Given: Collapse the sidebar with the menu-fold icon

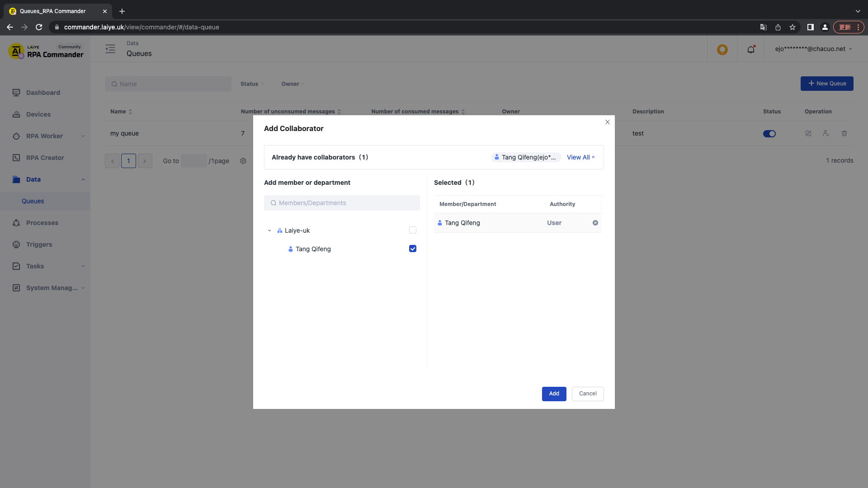Looking at the screenshot, I should 110,49.
